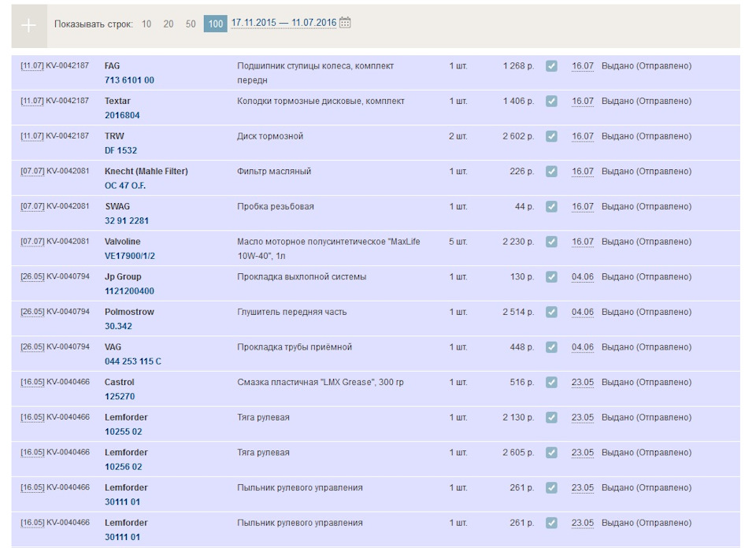Select quantity '5 шт.' in Valvoline row
This screenshot has height=548, width=756.
[x=458, y=242]
